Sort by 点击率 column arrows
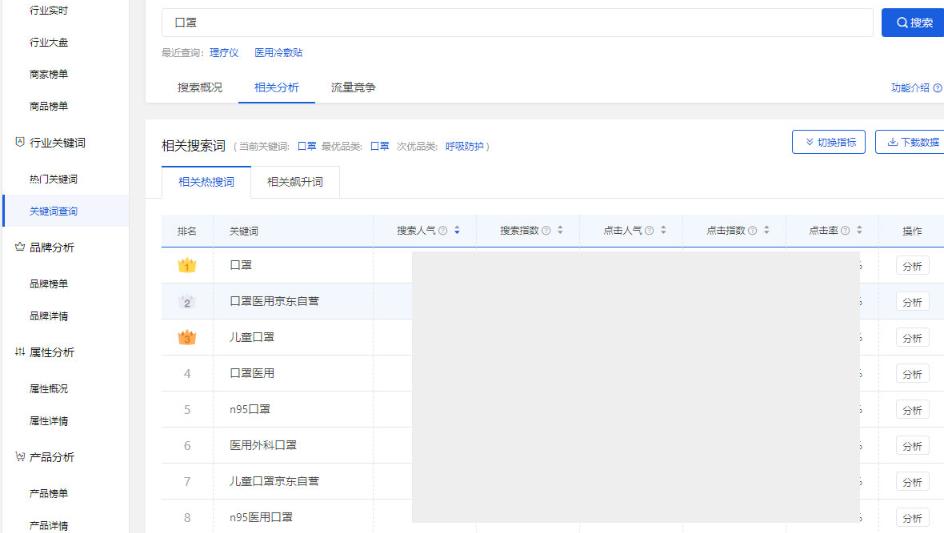Image resolution: width=944 pixels, height=533 pixels. pyautogui.click(x=859, y=230)
